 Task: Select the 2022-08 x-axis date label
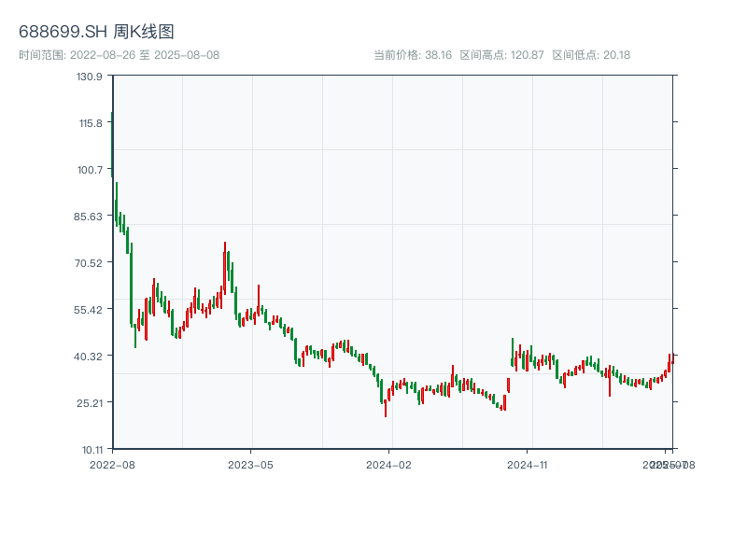click(x=112, y=464)
